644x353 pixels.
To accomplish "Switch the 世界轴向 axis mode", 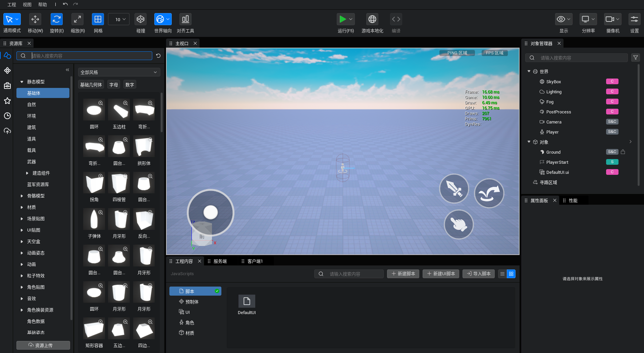I will (x=160, y=19).
